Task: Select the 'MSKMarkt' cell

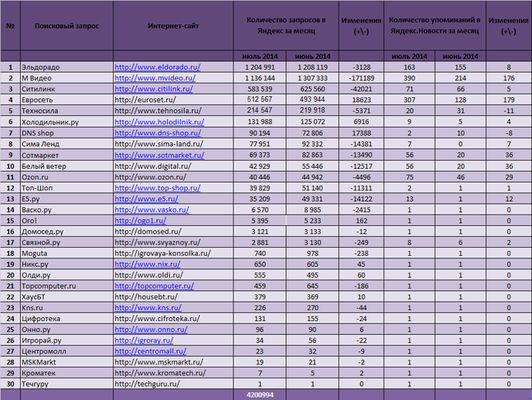Action: pos(66,361)
